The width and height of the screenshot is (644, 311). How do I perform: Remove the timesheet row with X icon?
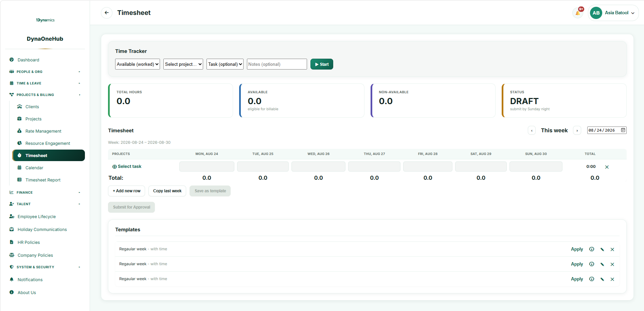click(x=607, y=167)
